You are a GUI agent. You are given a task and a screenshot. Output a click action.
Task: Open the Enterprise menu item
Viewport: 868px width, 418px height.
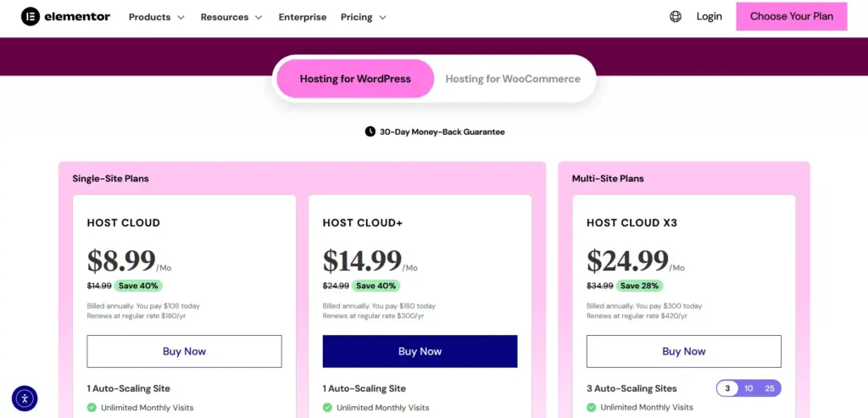click(x=303, y=17)
